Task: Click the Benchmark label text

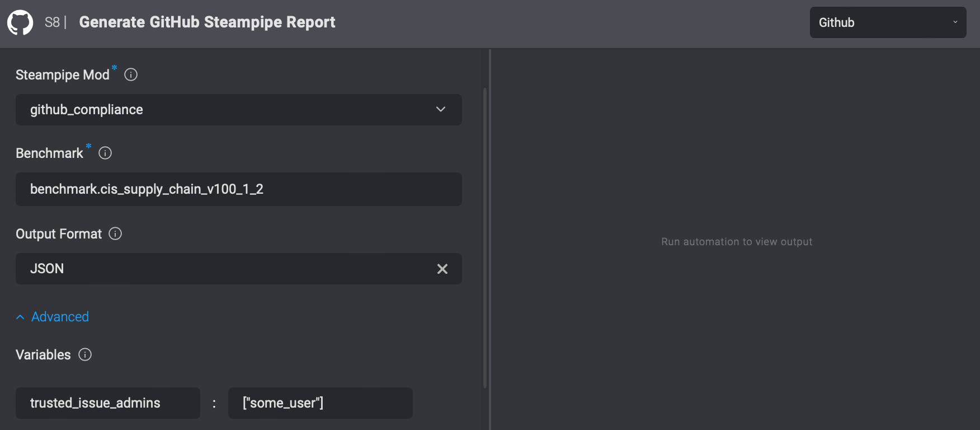Action: pos(49,153)
